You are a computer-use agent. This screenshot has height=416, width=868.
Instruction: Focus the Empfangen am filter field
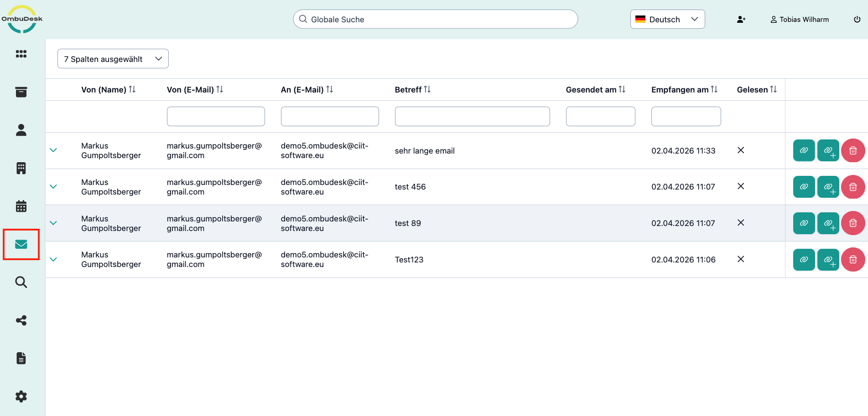pyautogui.click(x=686, y=116)
